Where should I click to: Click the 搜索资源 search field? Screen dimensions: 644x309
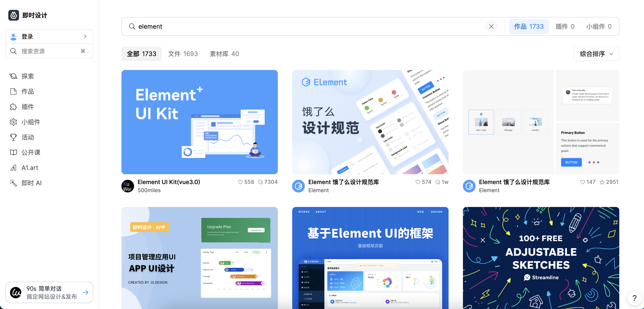49,51
